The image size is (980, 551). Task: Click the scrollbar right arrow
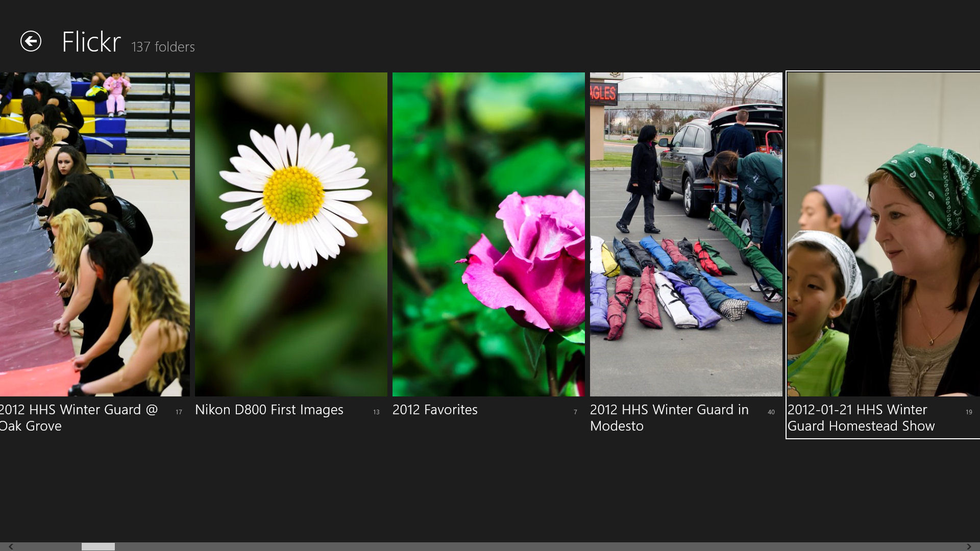969,546
